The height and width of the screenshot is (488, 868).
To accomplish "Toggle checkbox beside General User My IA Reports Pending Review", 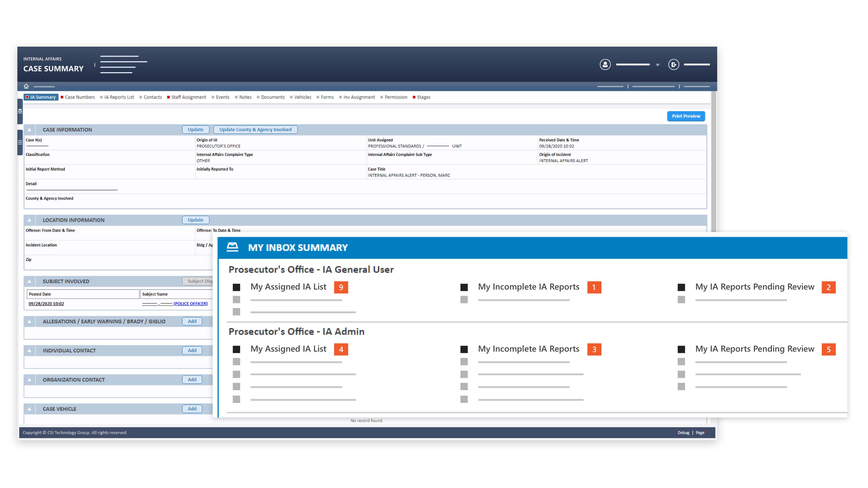I will 681,287.
